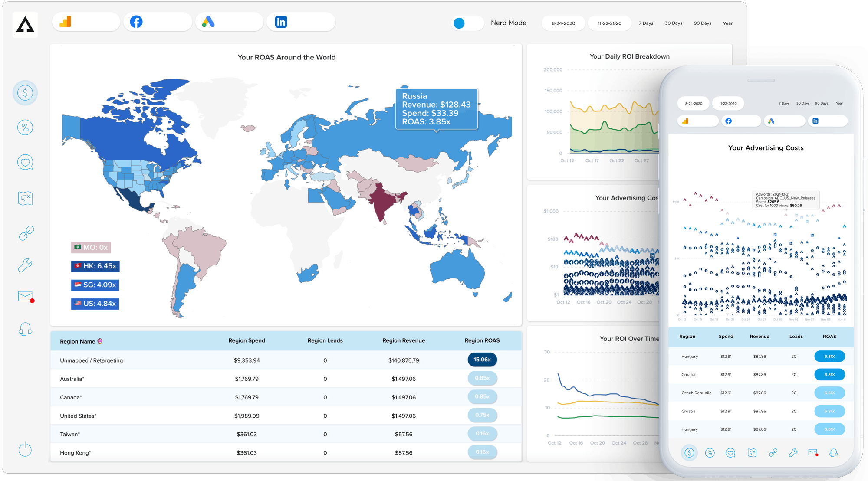Viewport: 868px width, 481px height.
Task: Click the power logout icon
Action: [25, 449]
